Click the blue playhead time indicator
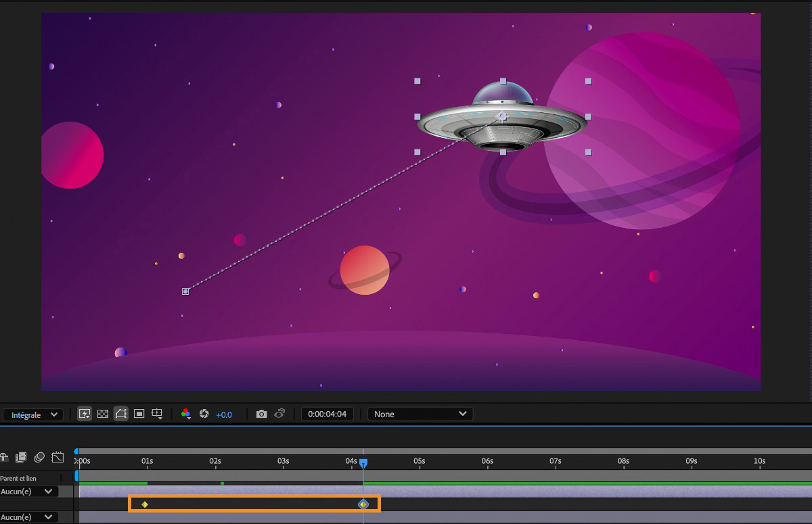The height and width of the screenshot is (524, 812). pos(363,463)
